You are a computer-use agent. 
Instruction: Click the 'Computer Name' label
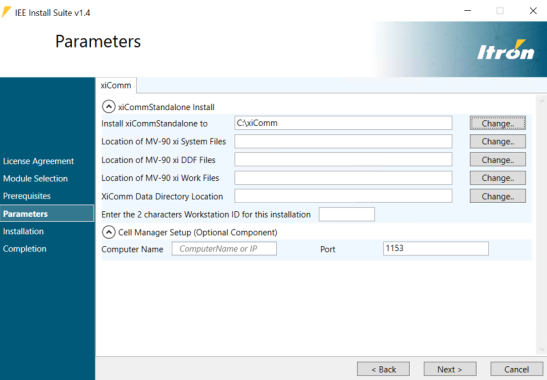point(132,249)
